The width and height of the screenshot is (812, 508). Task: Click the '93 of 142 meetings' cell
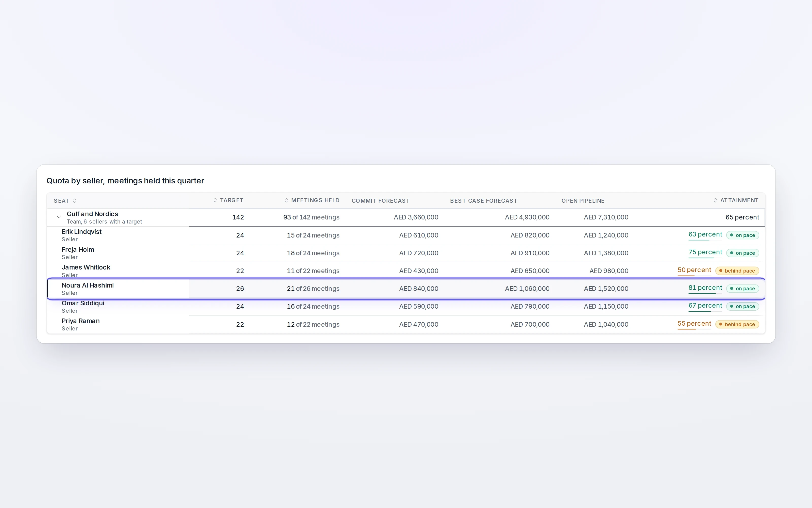[x=311, y=217]
